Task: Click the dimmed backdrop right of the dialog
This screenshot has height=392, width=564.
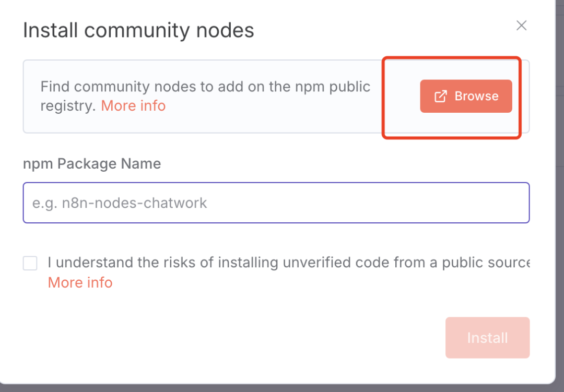Action: click(x=559, y=209)
